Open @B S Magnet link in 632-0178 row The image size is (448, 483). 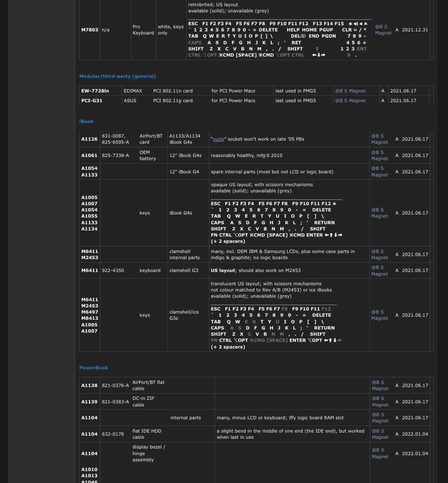[380, 434]
